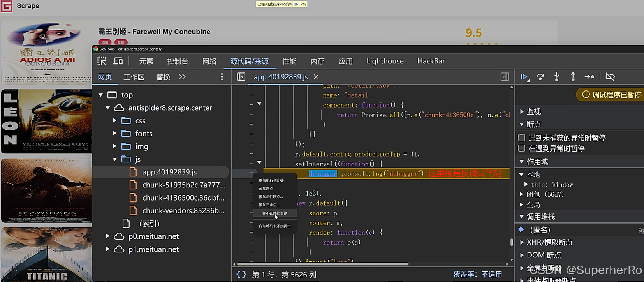Click the fonts folder icon
The width and height of the screenshot is (644, 282).
(x=126, y=133)
